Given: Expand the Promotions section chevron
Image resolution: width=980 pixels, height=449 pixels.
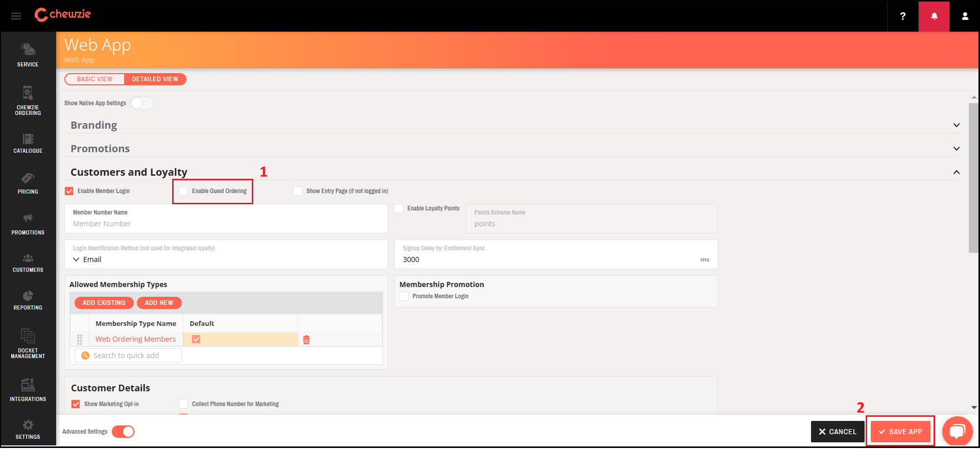Looking at the screenshot, I should [x=956, y=149].
